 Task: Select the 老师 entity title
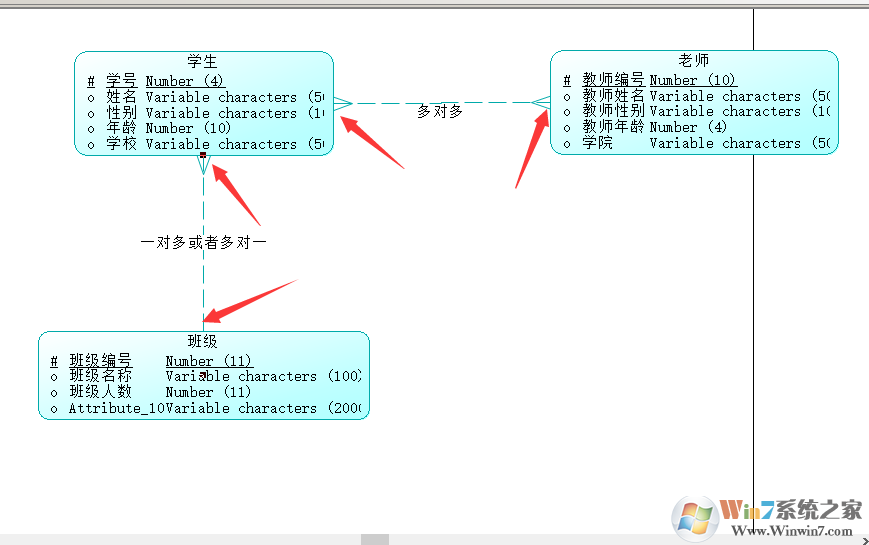click(693, 60)
